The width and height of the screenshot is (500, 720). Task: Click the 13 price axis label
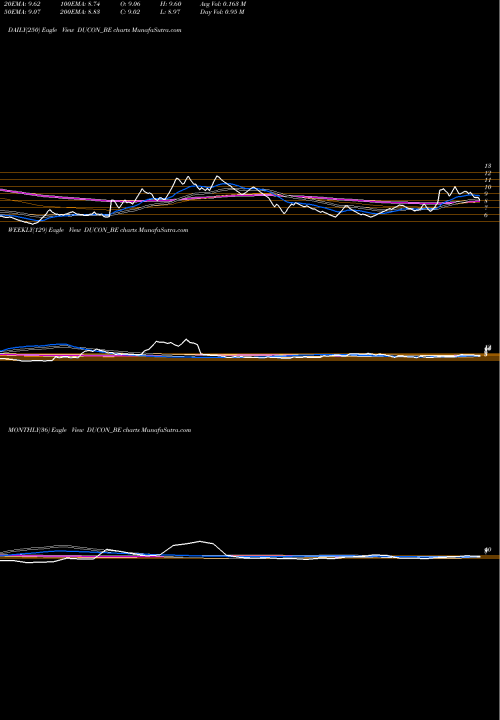point(488,166)
